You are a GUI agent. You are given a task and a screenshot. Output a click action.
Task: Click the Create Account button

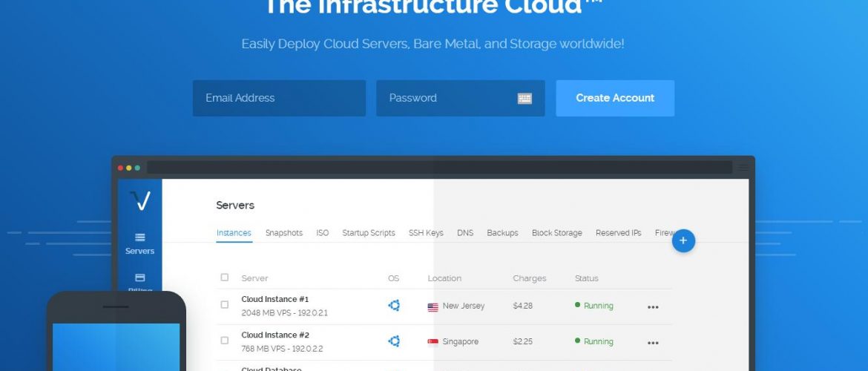615,98
